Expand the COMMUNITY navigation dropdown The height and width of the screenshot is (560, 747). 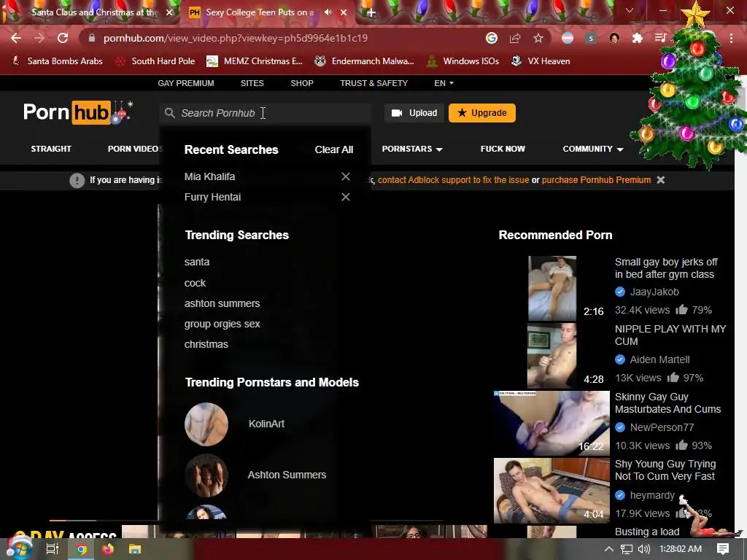593,149
